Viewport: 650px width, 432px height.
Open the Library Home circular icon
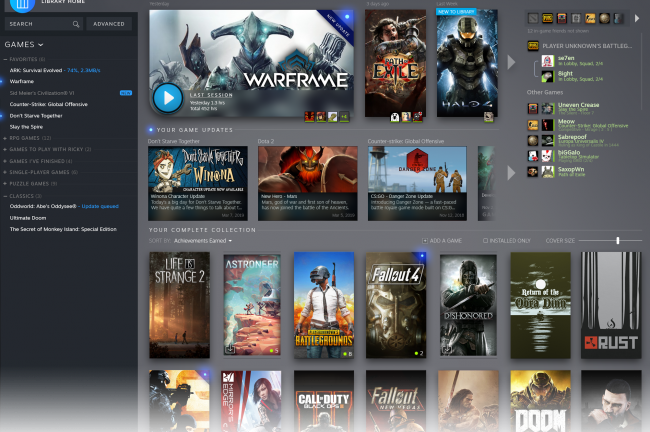pos(22,5)
